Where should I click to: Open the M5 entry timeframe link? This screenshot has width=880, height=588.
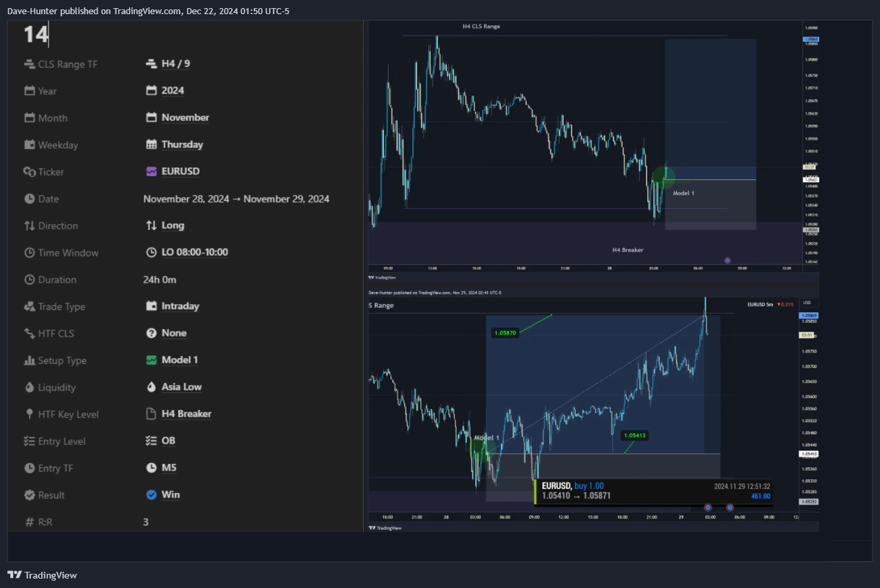[169, 467]
